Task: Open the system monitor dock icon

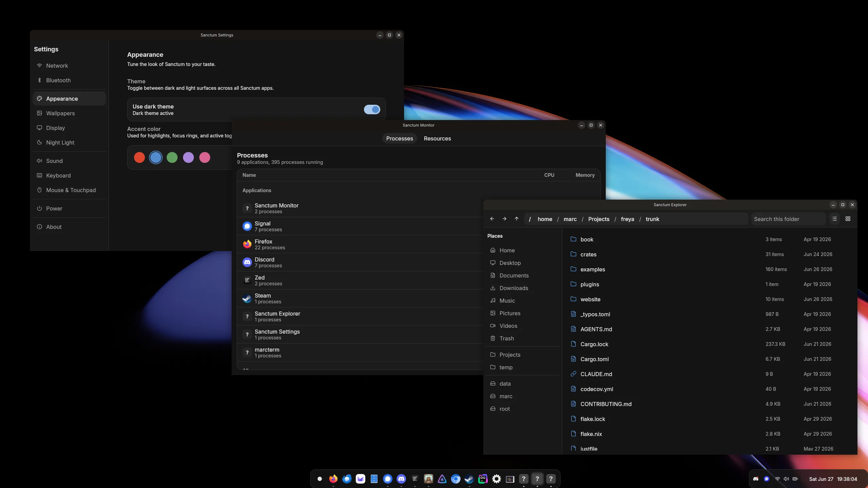Action: point(510,479)
